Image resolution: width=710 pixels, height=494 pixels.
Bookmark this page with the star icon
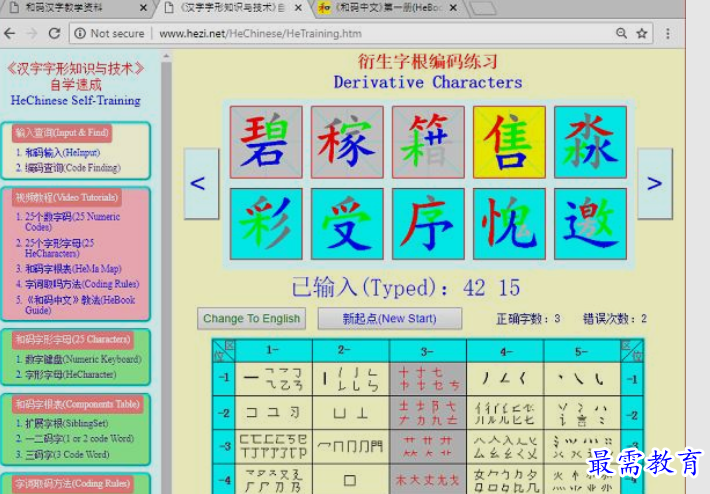[642, 33]
